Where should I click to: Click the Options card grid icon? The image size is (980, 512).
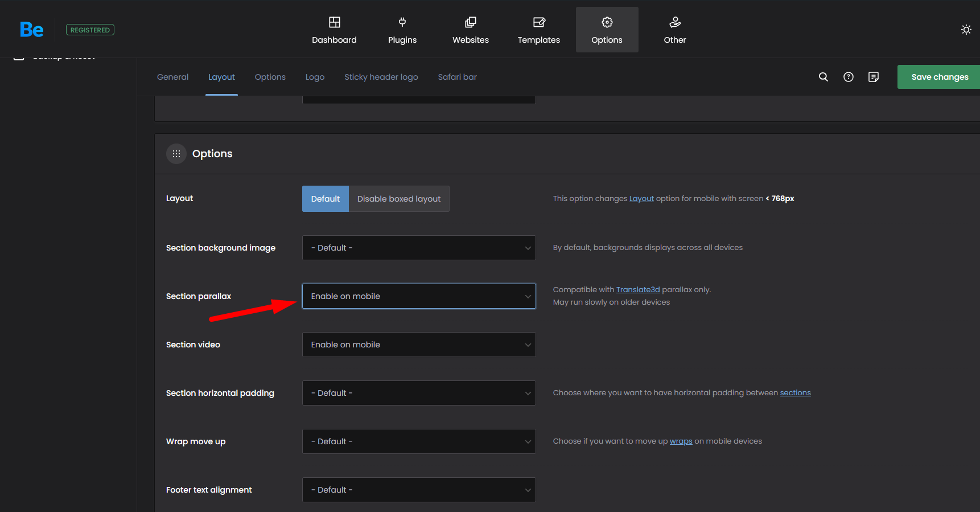(x=176, y=154)
